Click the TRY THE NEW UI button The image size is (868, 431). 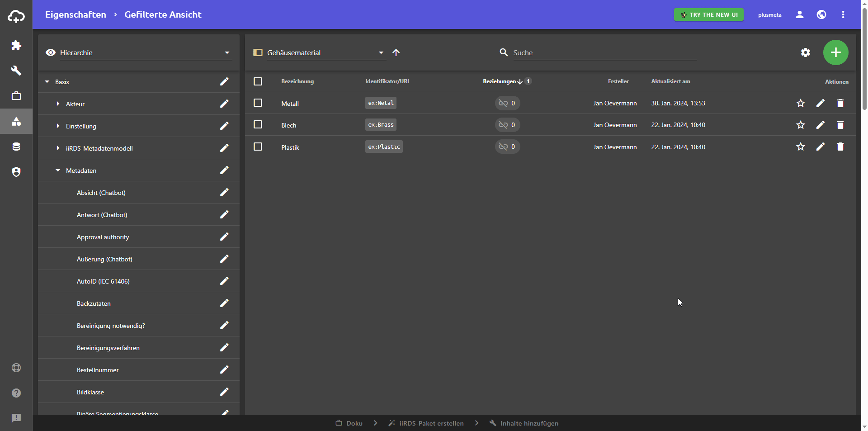click(708, 14)
